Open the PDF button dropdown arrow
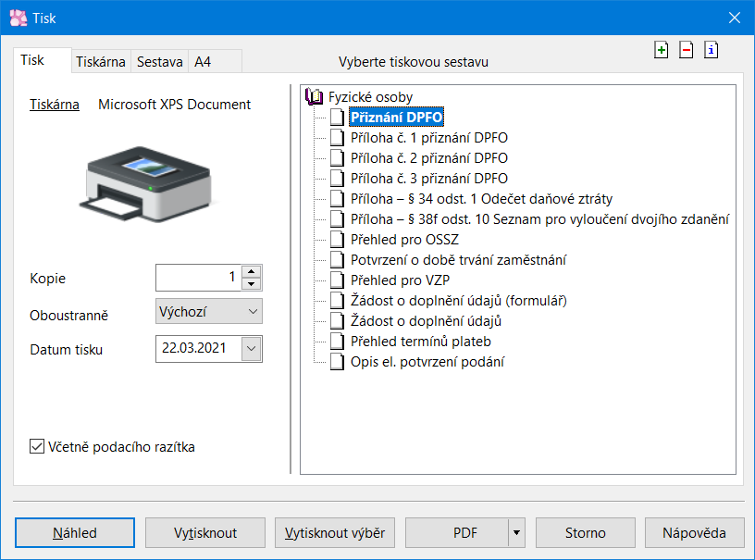This screenshot has height=560, width=755. pyautogui.click(x=516, y=532)
